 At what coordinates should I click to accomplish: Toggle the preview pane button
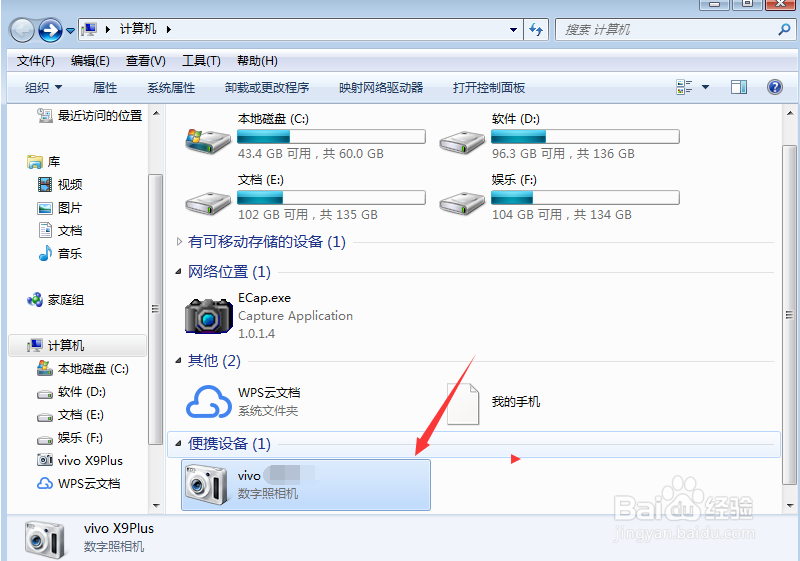739,87
